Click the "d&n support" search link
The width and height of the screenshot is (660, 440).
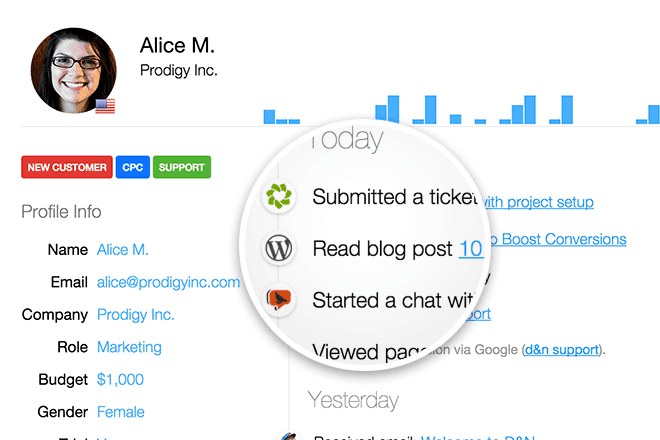pos(563,350)
